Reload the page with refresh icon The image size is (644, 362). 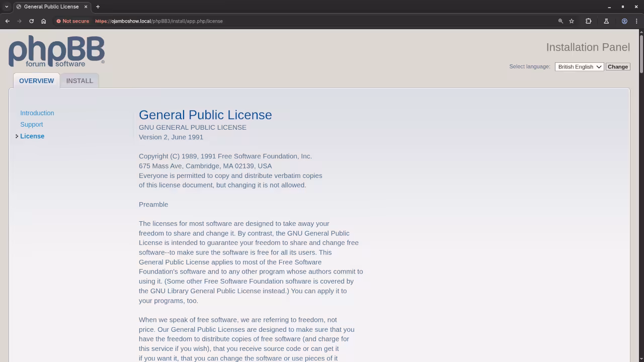point(32,21)
